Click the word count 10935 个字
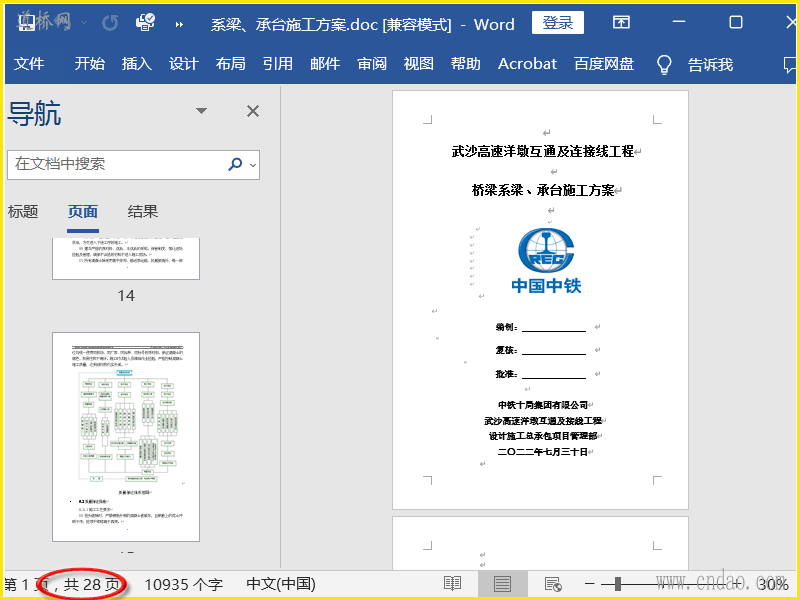This screenshot has height=600, width=800. coord(184,584)
